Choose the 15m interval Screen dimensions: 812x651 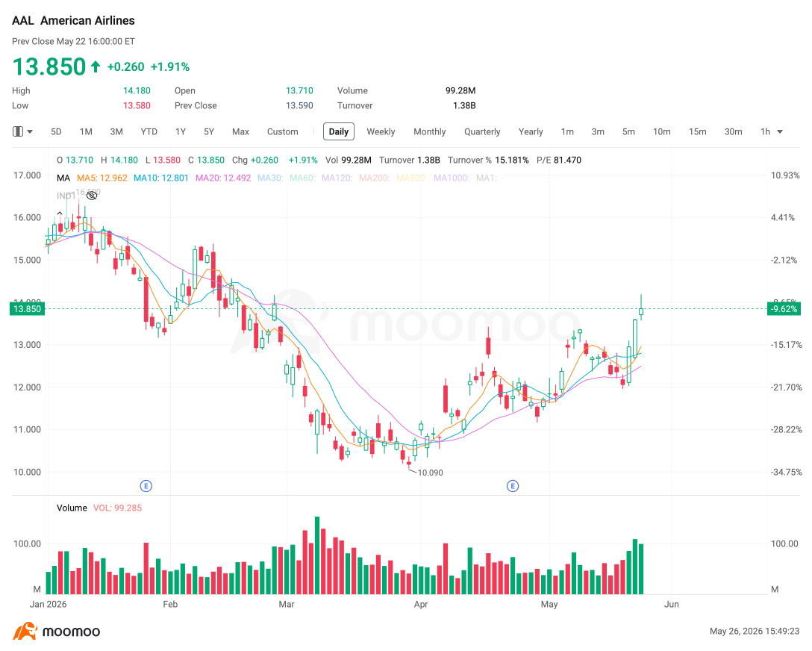[x=697, y=131]
